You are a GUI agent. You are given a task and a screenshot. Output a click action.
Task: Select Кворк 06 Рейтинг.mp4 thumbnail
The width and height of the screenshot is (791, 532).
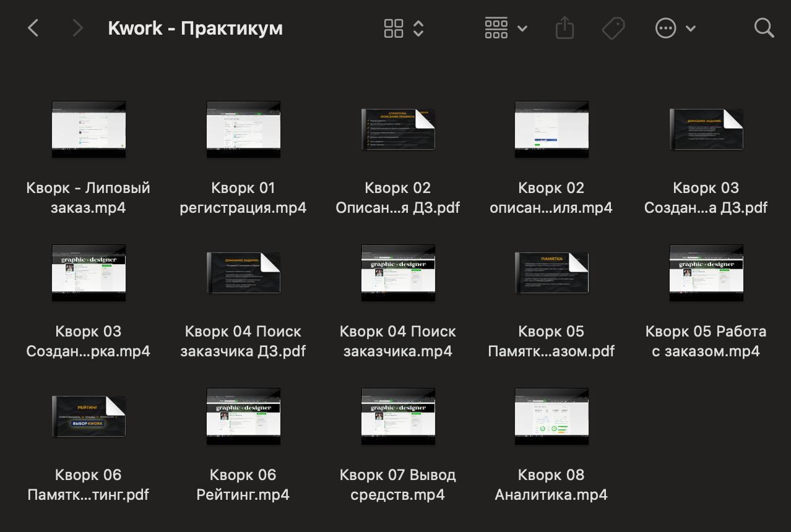243,416
